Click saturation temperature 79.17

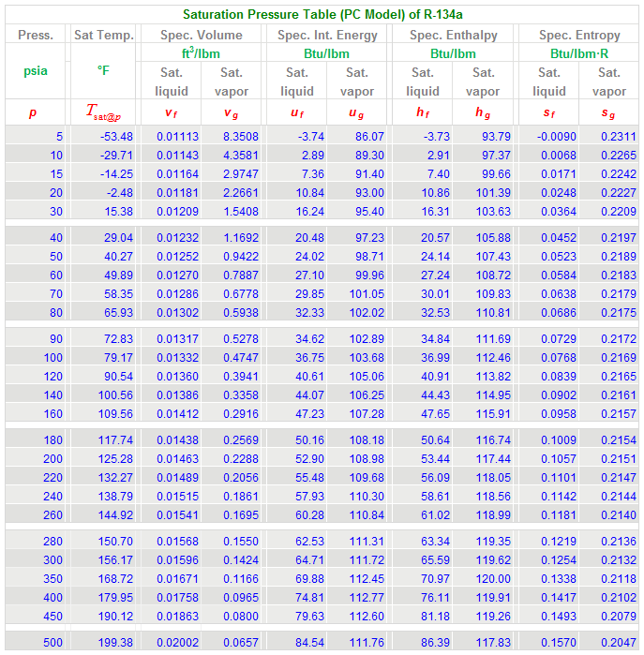point(118,358)
